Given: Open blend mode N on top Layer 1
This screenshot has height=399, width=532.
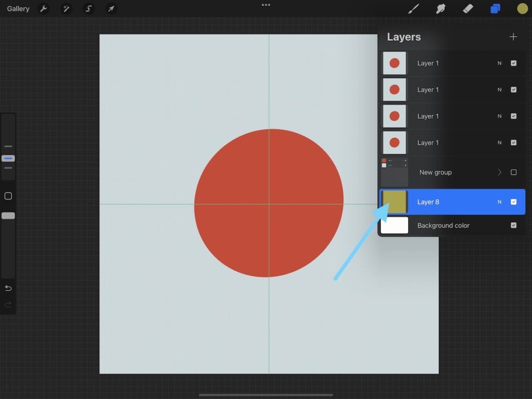Looking at the screenshot, I should [499, 63].
